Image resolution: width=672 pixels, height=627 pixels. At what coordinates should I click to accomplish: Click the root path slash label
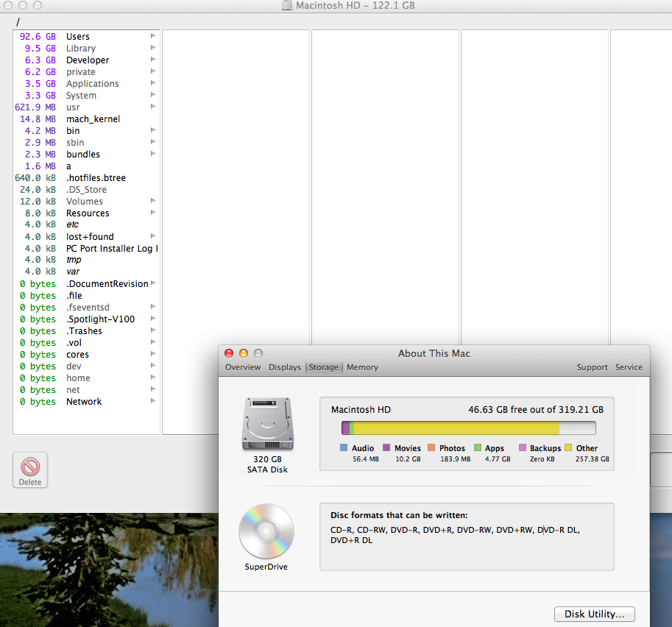pyautogui.click(x=18, y=22)
